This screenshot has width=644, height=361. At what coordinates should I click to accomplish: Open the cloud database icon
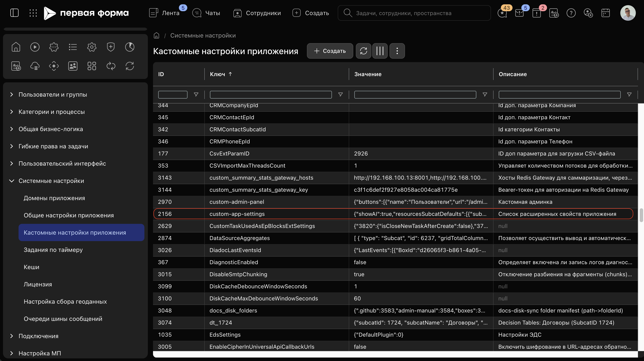pos(35,66)
